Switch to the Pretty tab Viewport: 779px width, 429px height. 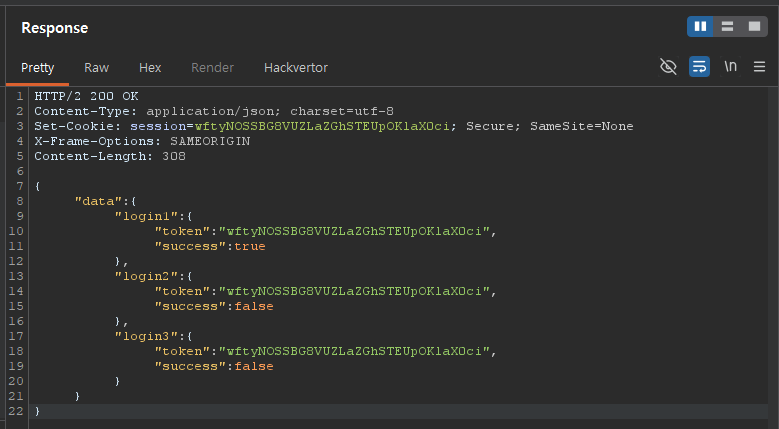point(38,68)
